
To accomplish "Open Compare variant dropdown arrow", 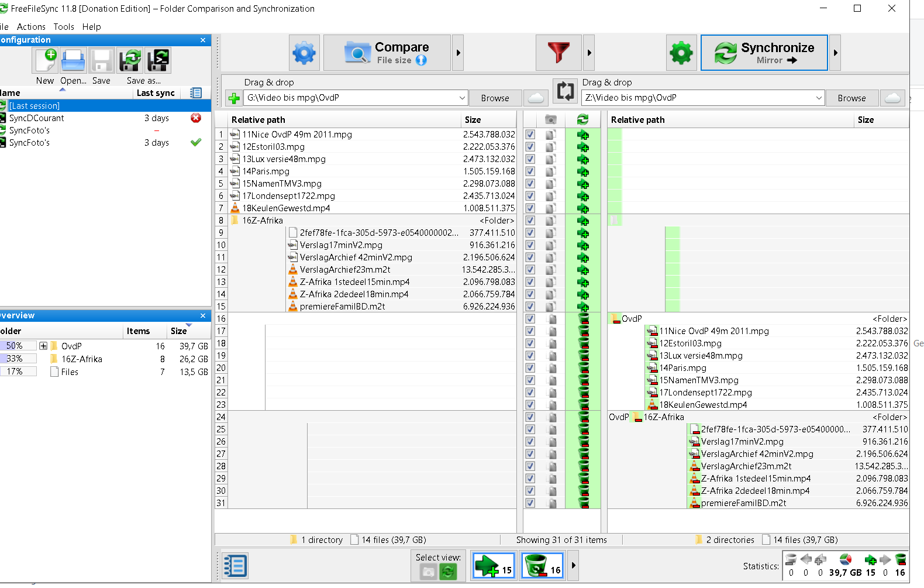I will coord(458,53).
